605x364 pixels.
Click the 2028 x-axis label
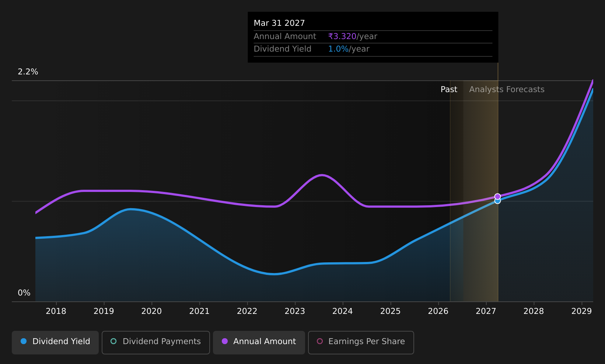pyautogui.click(x=534, y=311)
